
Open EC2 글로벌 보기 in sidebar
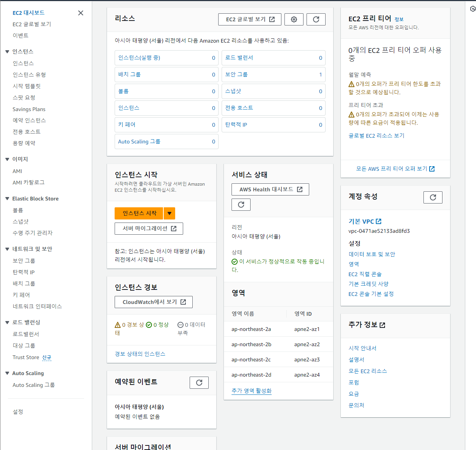(x=32, y=24)
